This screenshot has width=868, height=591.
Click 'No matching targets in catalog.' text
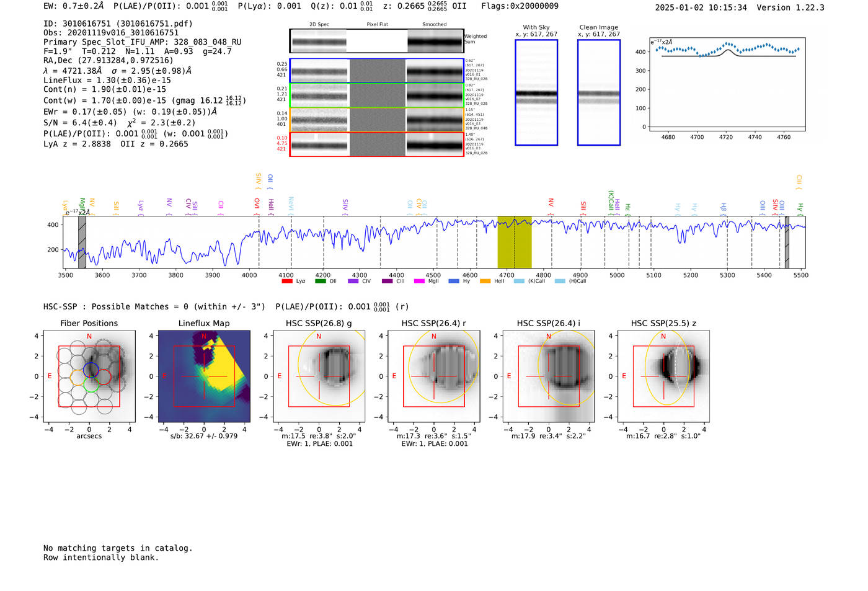118,548
